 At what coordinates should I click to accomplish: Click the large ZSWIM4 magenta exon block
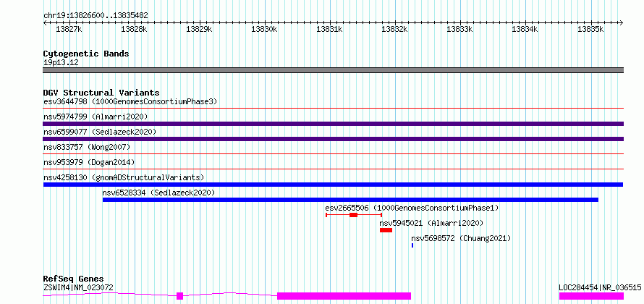pos(344,296)
